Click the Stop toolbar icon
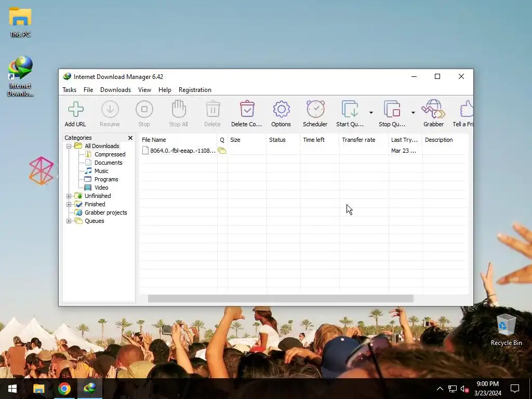Screen dimensions: 532x399 click(144, 109)
